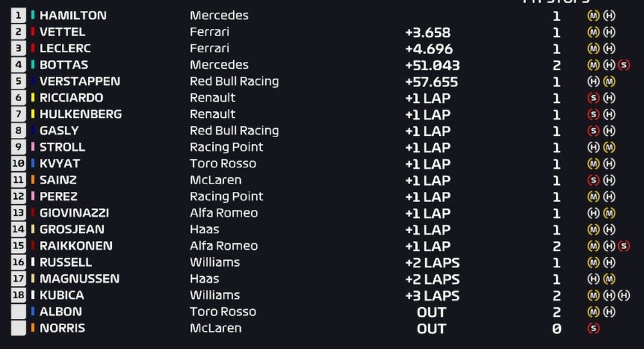Open driver LECLERC's name entry
Image resolution: width=644 pixels, height=349 pixels.
tap(65, 48)
